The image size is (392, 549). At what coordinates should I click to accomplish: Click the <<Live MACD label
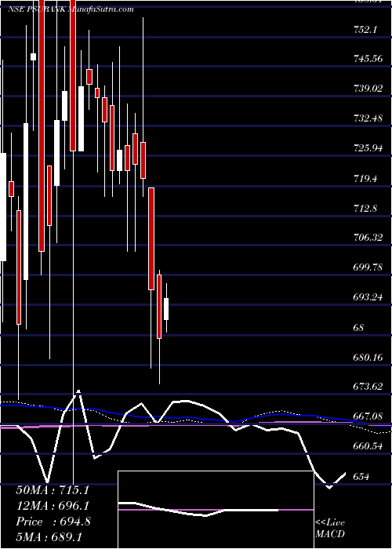pyautogui.click(x=330, y=528)
